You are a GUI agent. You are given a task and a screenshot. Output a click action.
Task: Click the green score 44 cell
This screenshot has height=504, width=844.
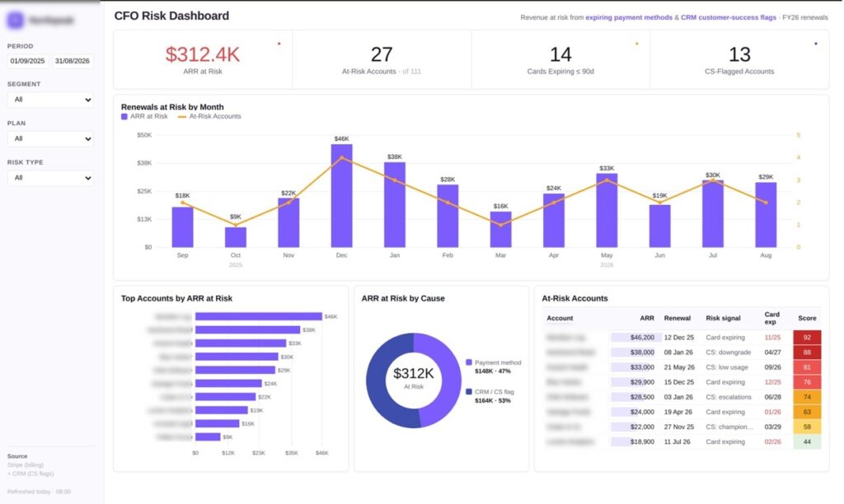pyautogui.click(x=807, y=441)
